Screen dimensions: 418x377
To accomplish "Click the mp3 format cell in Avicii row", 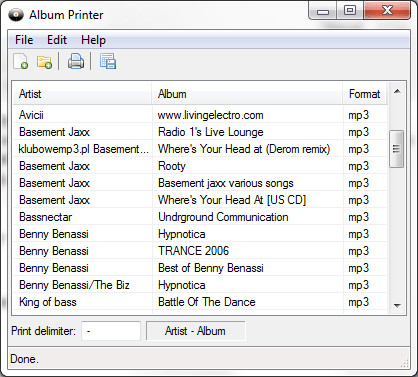I will coord(359,115).
